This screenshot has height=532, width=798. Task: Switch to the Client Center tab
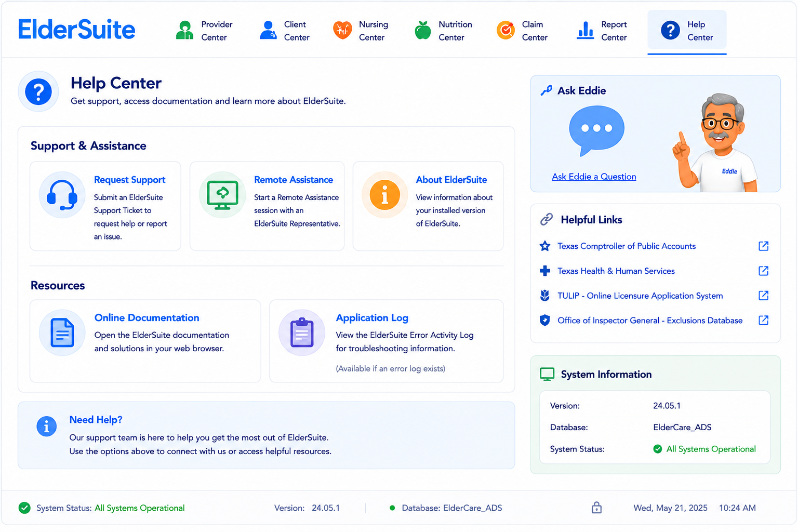tap(285, 31)
